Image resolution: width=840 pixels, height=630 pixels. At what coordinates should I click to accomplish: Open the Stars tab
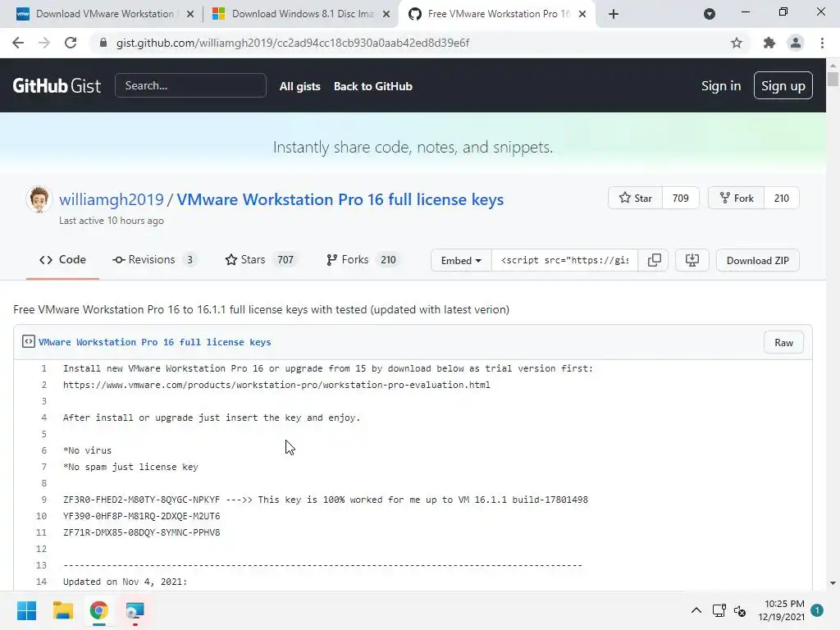click(261, 260)
